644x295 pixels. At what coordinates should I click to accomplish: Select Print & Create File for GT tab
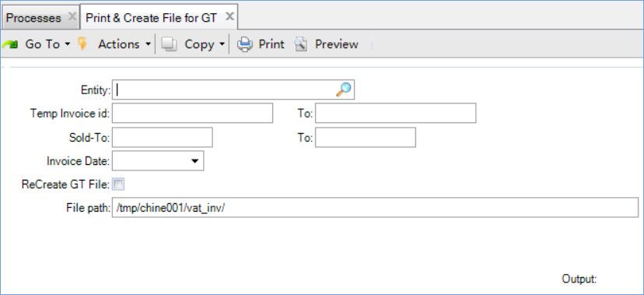click(x=159, y=17)
